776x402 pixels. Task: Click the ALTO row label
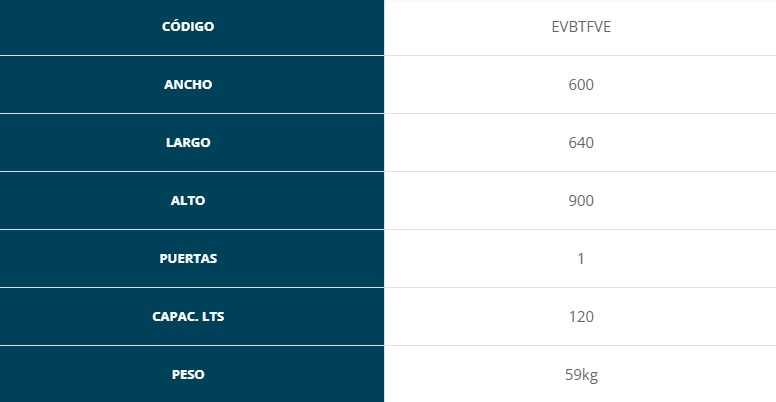pos(188,201)
